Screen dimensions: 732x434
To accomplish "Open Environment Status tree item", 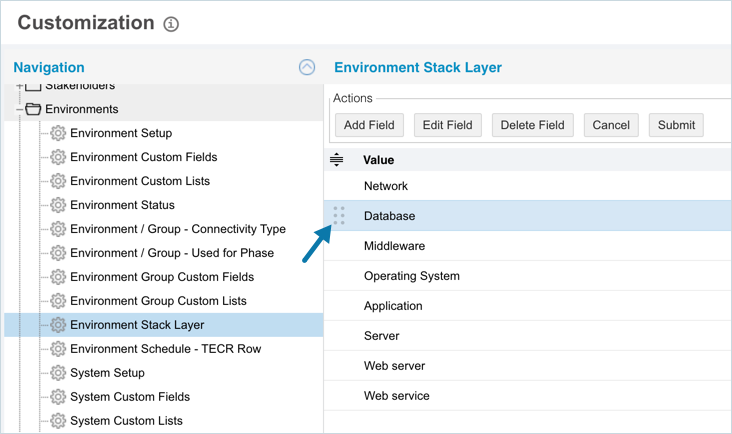I will 122,205.
